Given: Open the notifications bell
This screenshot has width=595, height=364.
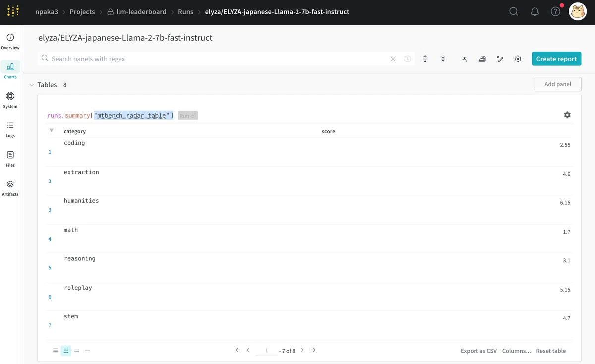Looking at the screenshot, I should click(x=535, y=11).
